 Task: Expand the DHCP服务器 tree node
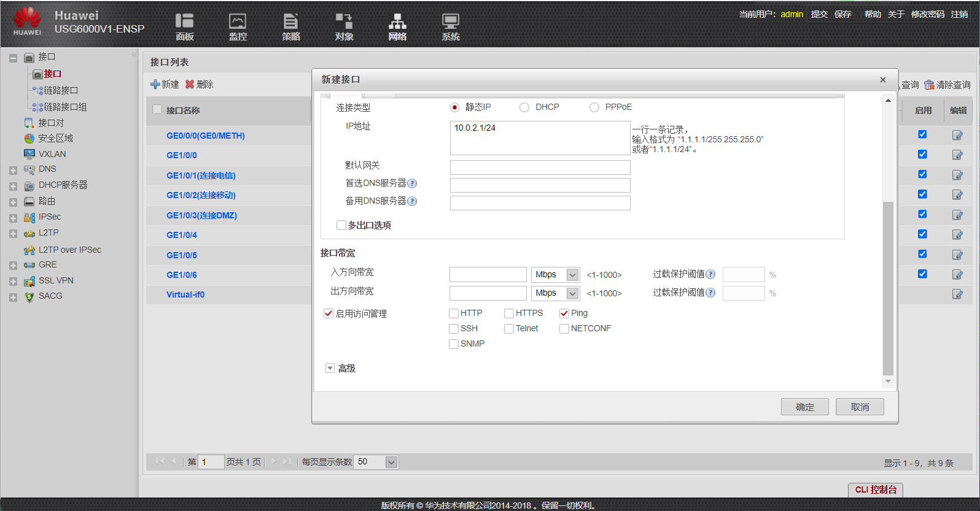(x=13, y=186)
